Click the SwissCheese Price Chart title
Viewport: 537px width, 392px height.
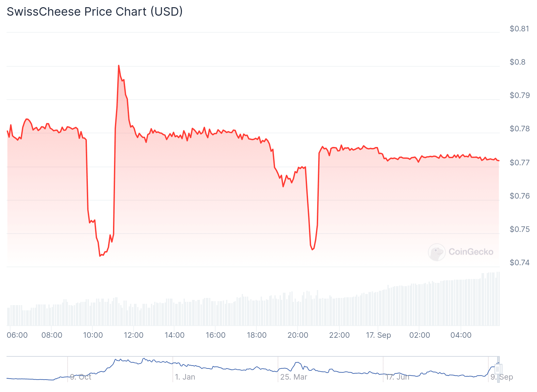click(x=95, y=12)
